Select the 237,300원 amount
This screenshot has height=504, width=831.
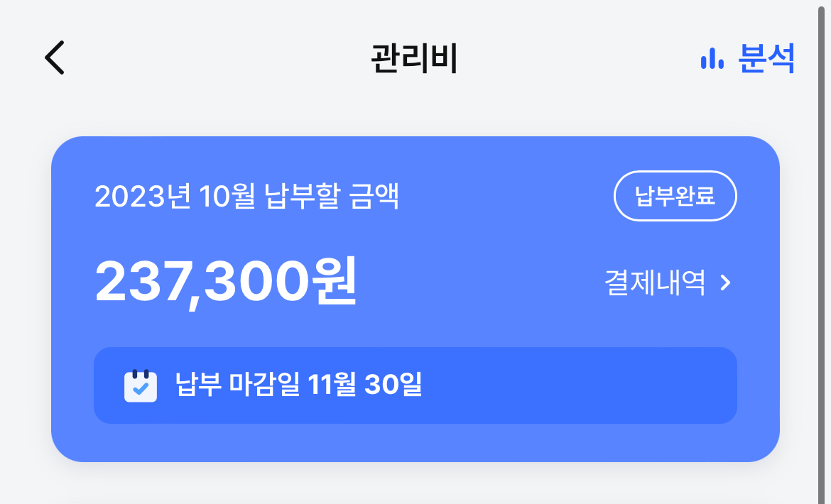pyautogui.click(x=225, y=281)
